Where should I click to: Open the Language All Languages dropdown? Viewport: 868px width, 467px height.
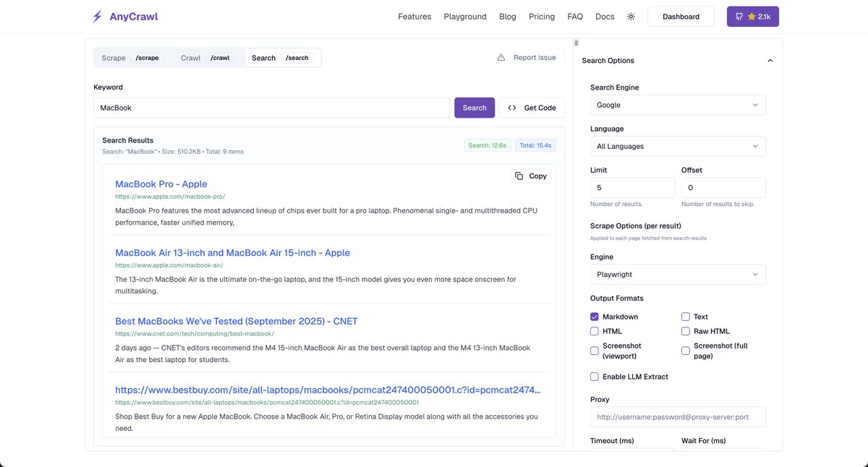pos(678,146)
